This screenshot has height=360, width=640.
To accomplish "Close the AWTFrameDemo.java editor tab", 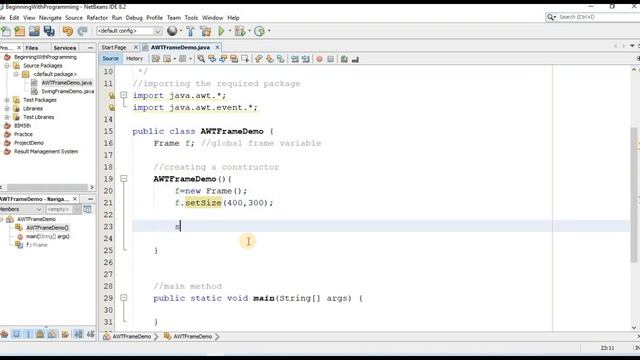I will (218, 47).
